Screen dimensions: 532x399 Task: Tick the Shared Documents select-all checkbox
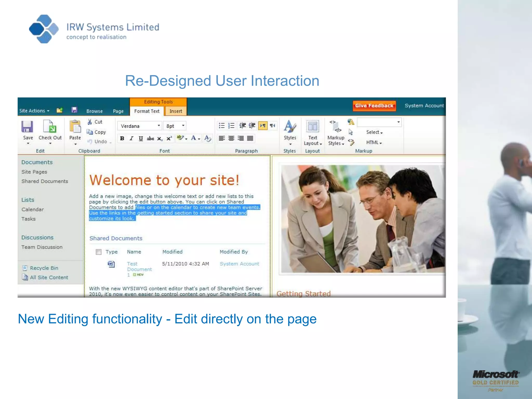pos(98,252)
